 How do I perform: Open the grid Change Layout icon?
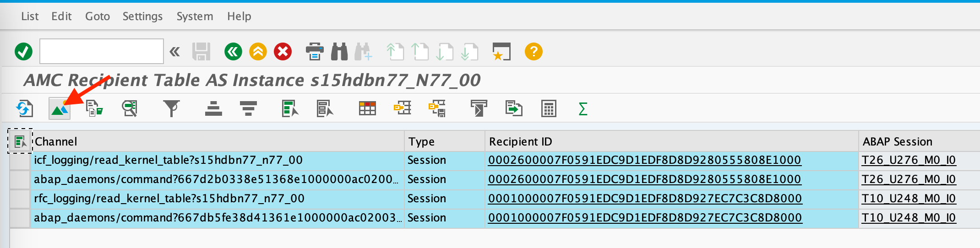click(x=367, y=109)
